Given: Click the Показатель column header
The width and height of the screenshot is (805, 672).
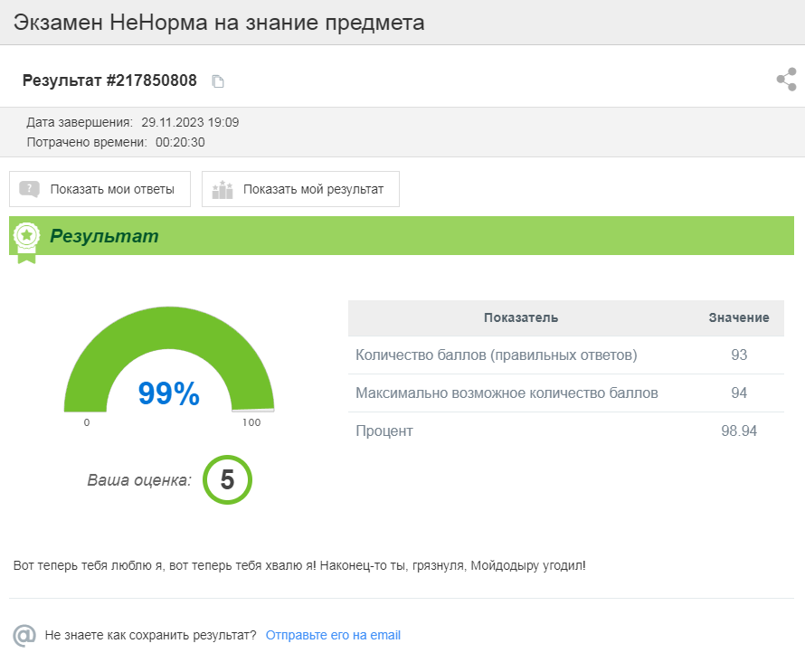Looking at the screenshot, I should pyautogui.click(x=520, y=317).
